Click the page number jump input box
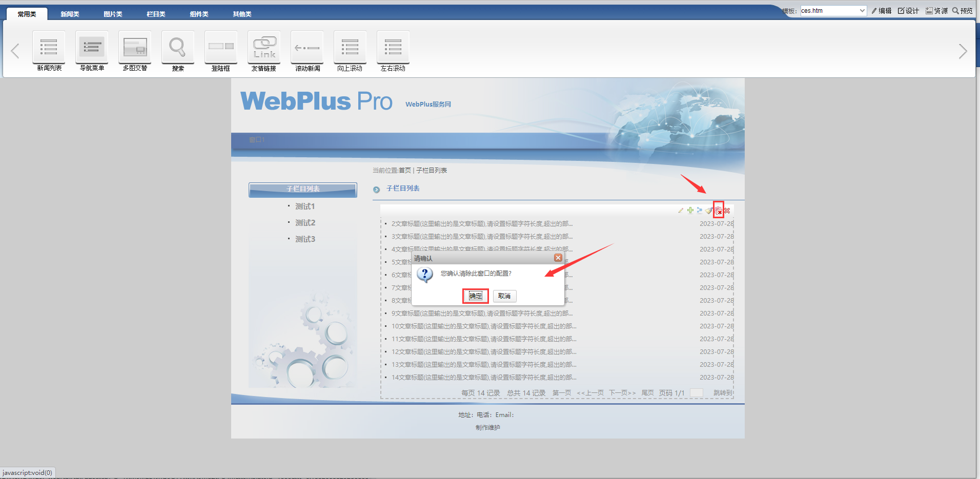The height and width of the screenshot is (479, 980). 696,393
